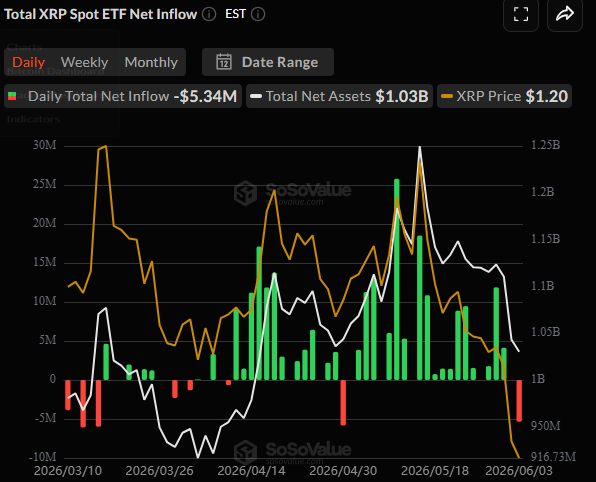Click the 1.1B right axis label

tap(542, 286)
